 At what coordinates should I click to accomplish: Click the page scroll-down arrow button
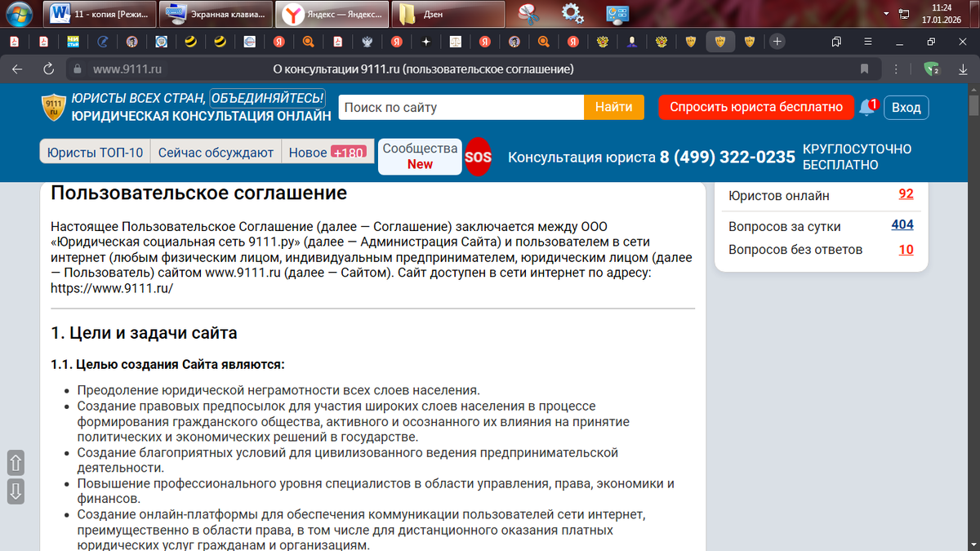[16, 491]
